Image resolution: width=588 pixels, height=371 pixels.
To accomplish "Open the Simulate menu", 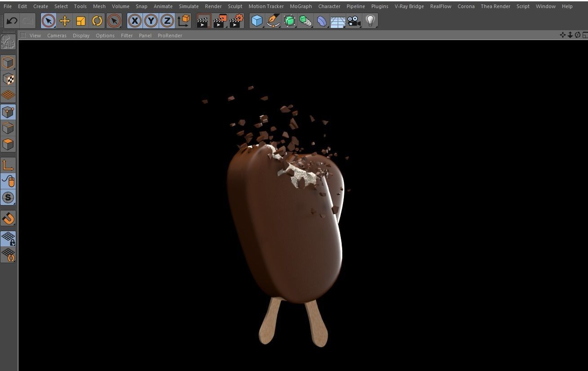I will pos(189,6).
